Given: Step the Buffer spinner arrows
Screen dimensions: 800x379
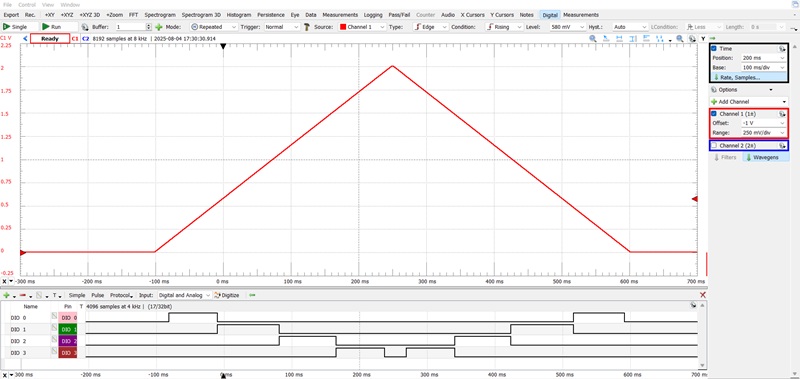Looking at the screenshot, I should pyautogui.click(x=149, y=27).
